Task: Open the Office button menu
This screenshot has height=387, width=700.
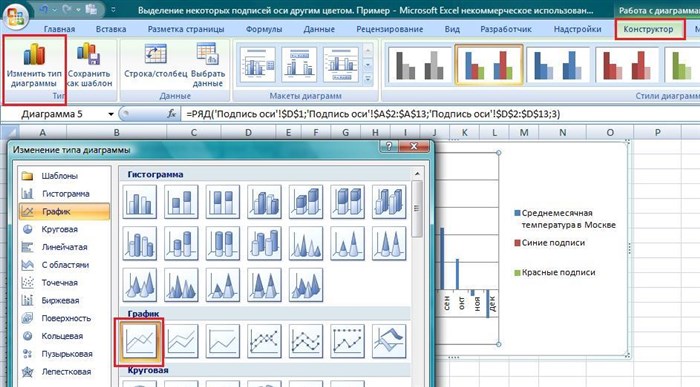Action: [15, 17]
